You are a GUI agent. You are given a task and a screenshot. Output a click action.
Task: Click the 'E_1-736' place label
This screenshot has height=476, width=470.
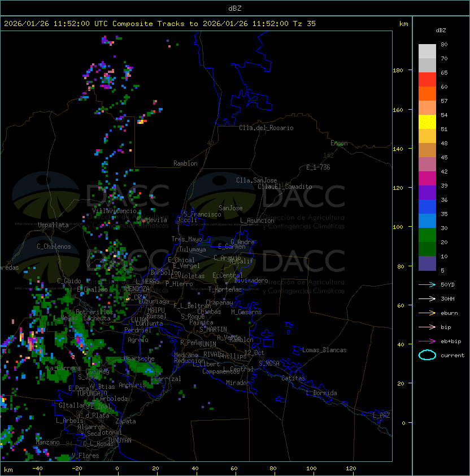click(x=318, y=167)
